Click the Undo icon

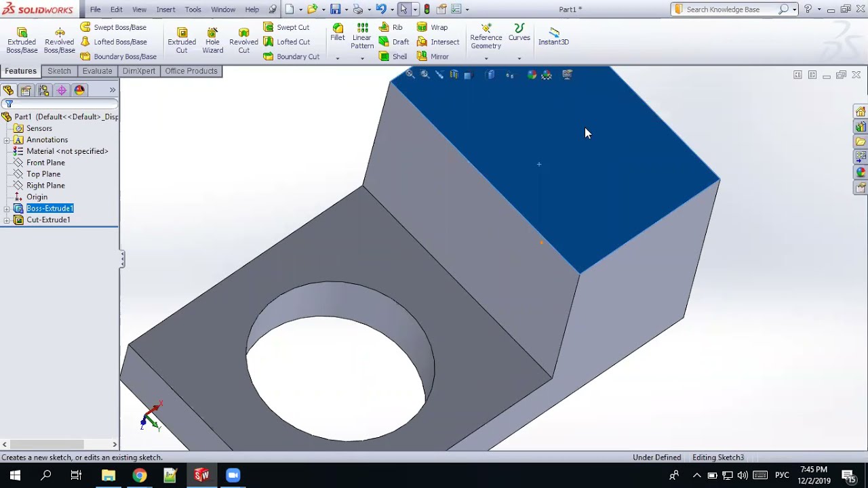381,9
